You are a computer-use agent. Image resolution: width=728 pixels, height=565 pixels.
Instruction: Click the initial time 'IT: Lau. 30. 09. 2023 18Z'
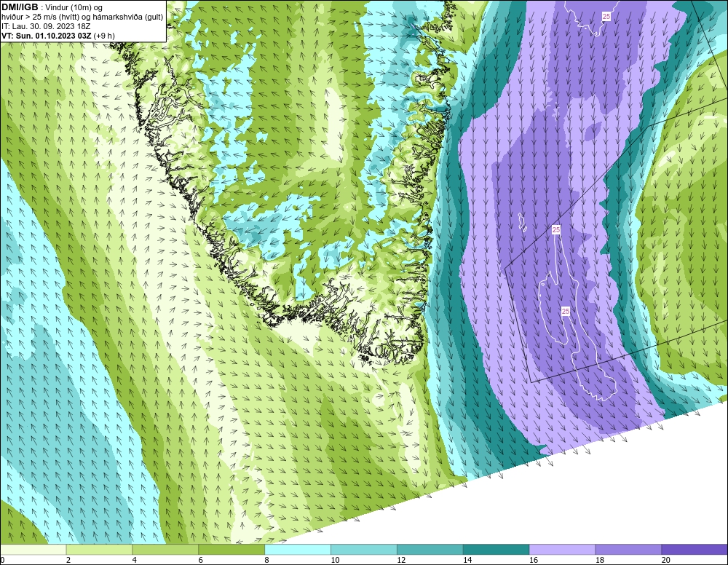[46, 26]
